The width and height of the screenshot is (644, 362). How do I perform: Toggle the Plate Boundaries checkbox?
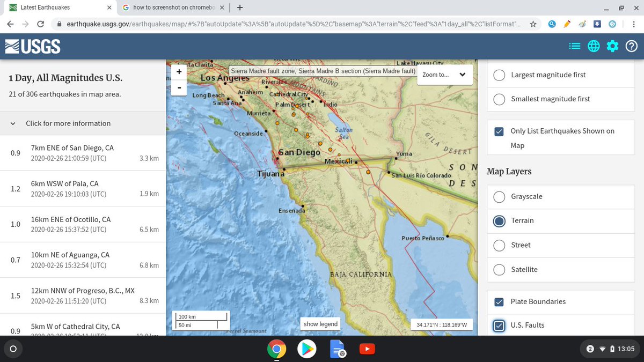(499, 302)
